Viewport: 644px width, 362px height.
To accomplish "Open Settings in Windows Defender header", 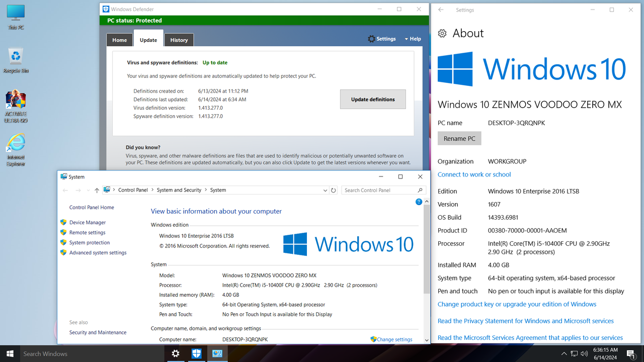I will click(x=381, y=39).
